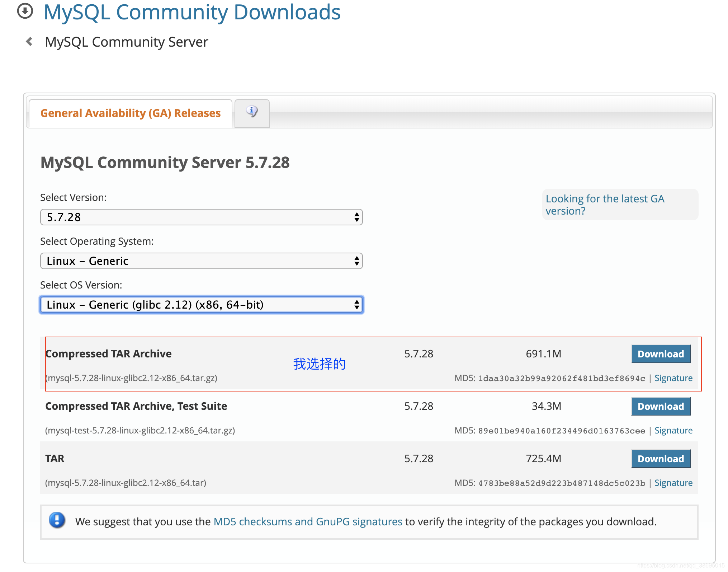Click the MySQL Community Server 5.7.28 heading
The width and height of the screenshot is (728, 572).
point(165,163)
